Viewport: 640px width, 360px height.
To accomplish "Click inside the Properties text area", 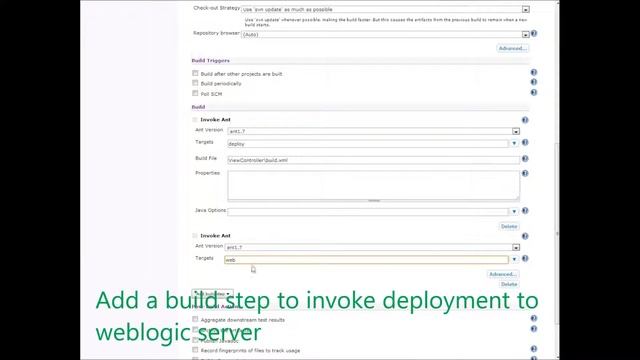I will (x=373, y=185).
